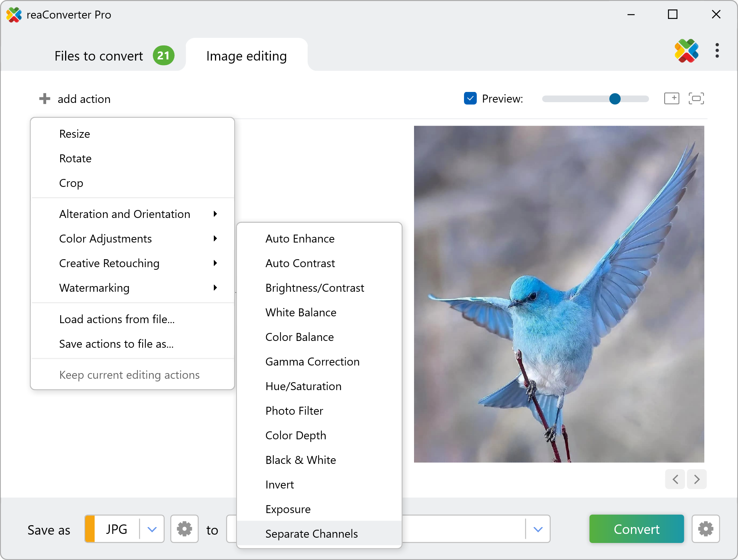This screenshot has height=560, width=738.
Task: Click Load actions from file
Action: coord(117,319)
